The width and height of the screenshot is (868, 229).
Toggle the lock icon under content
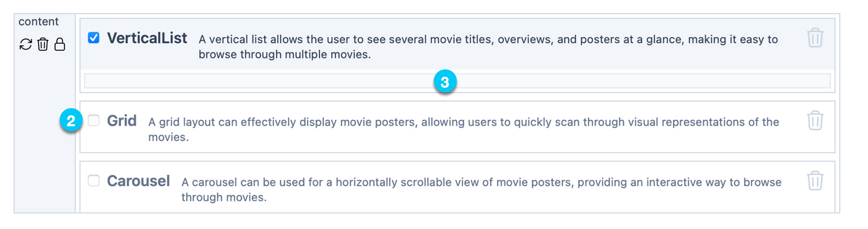60,44
